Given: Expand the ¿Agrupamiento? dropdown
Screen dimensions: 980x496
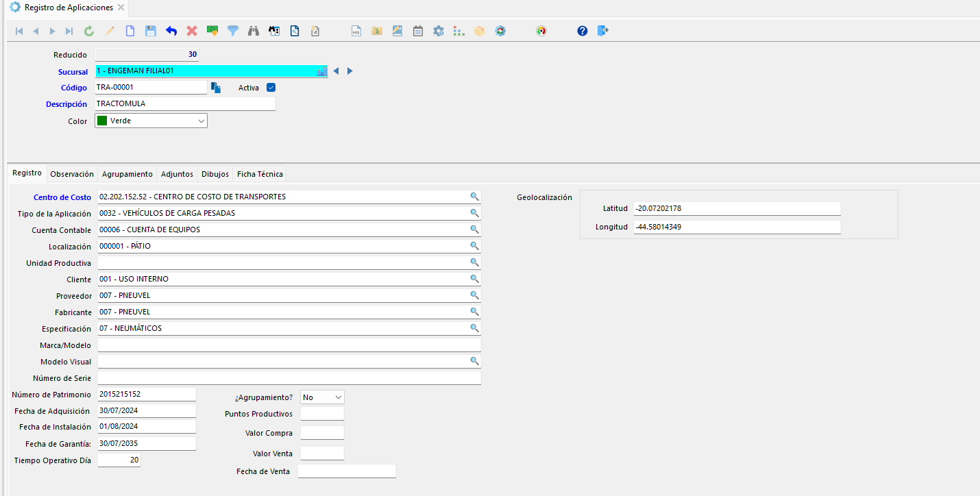Looking at the screenshot, I should pos(338,397).
